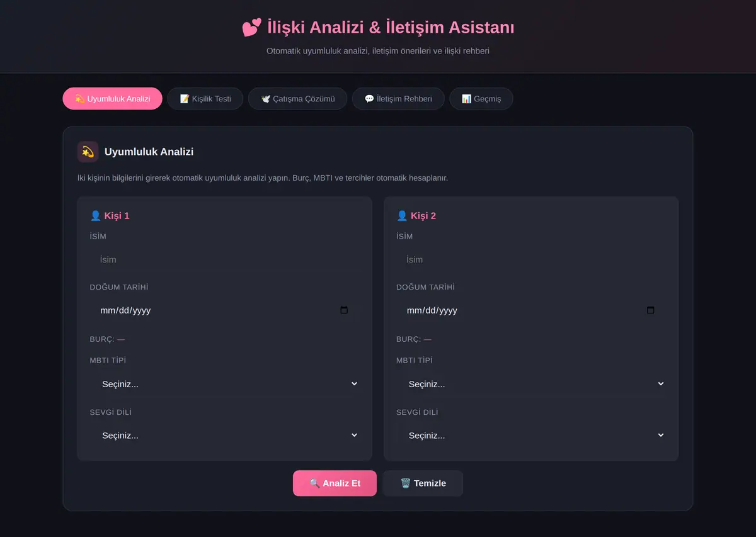Click the sparkle icon beside Uyumluluk Analizi heading
756x537 pixels.
[x=88, y=152]
